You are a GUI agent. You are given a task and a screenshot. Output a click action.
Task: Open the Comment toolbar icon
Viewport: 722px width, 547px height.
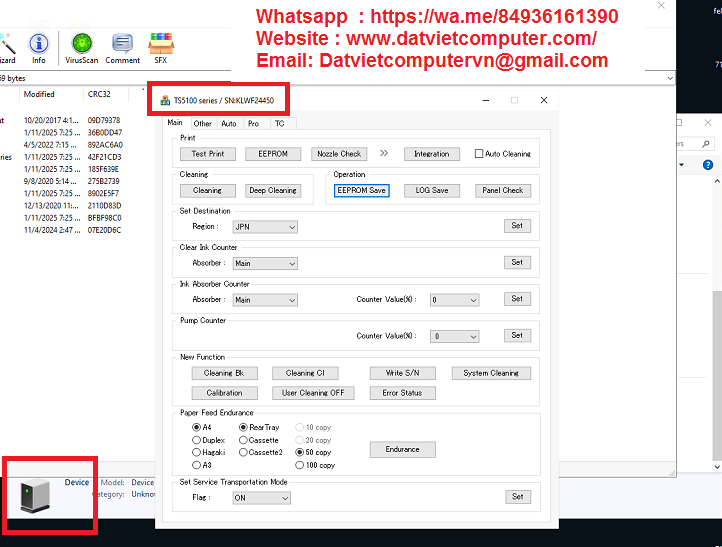pos(122,44)
